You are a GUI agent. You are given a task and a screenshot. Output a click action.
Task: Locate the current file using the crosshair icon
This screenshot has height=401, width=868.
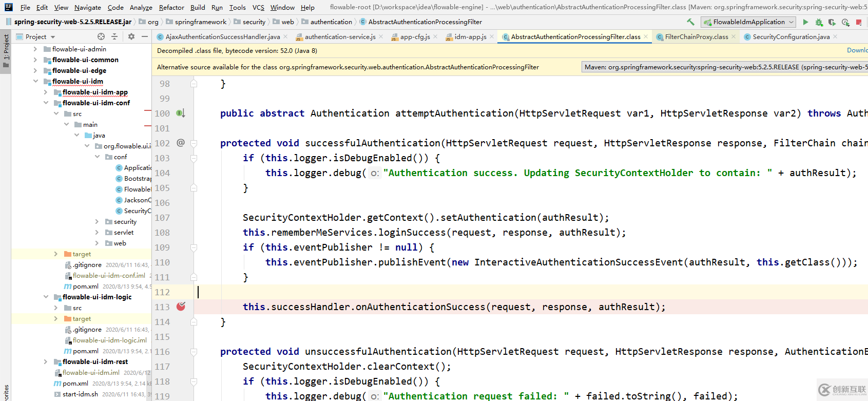[x=101, y=36]
